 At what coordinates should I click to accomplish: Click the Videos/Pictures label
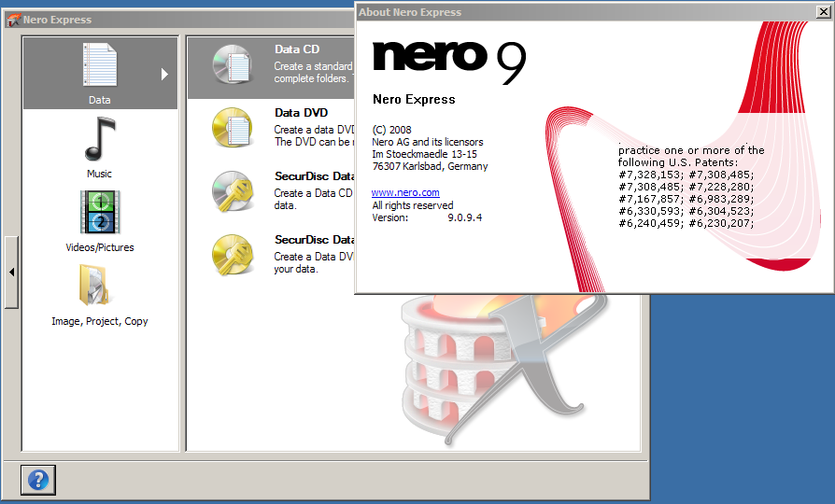(100, 247)
